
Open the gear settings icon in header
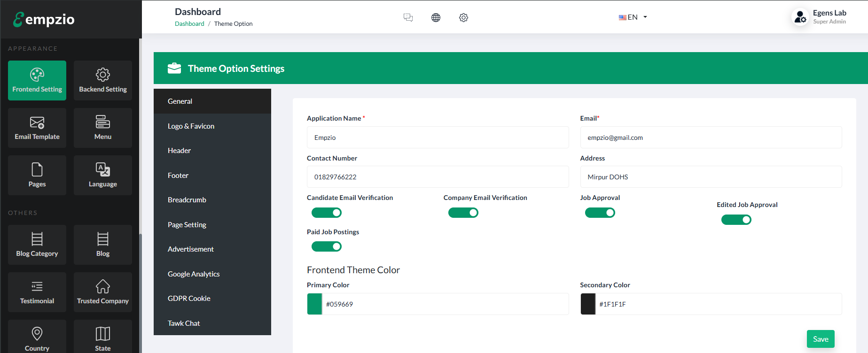tap(463, 17)
